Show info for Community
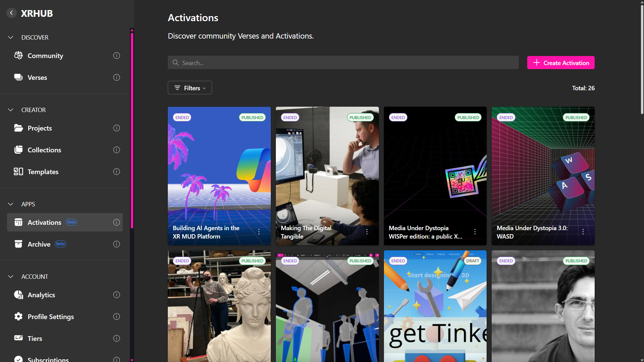This screenshot has width=644, height=362. click(116, 55)
